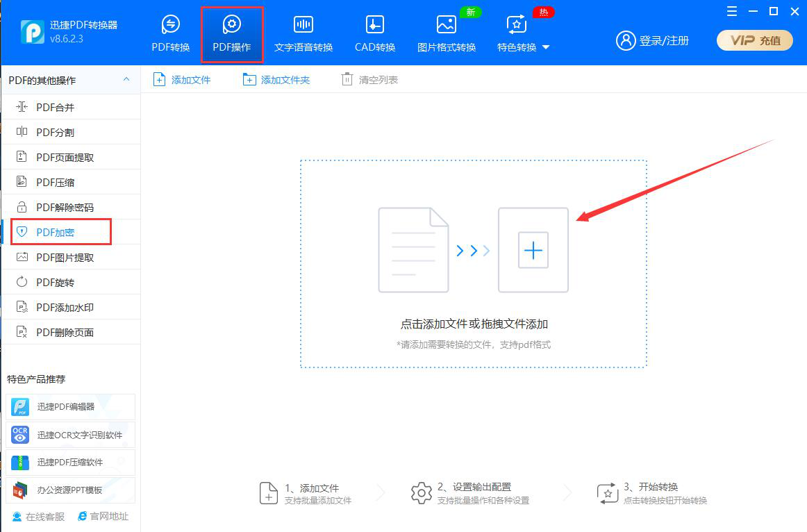807x532 pixels.
Task: Select PDF加密 in the sidebar
Action: [71, 232]
